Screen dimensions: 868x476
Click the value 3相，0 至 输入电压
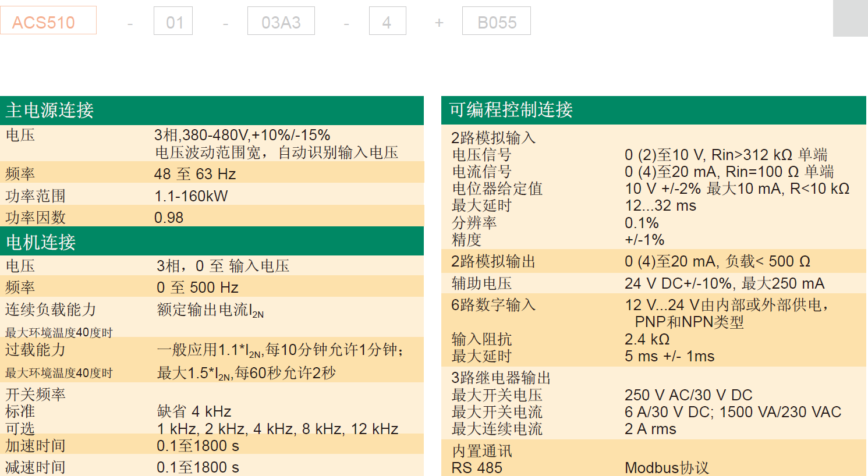pyautogui.click(x=223, y=266)
